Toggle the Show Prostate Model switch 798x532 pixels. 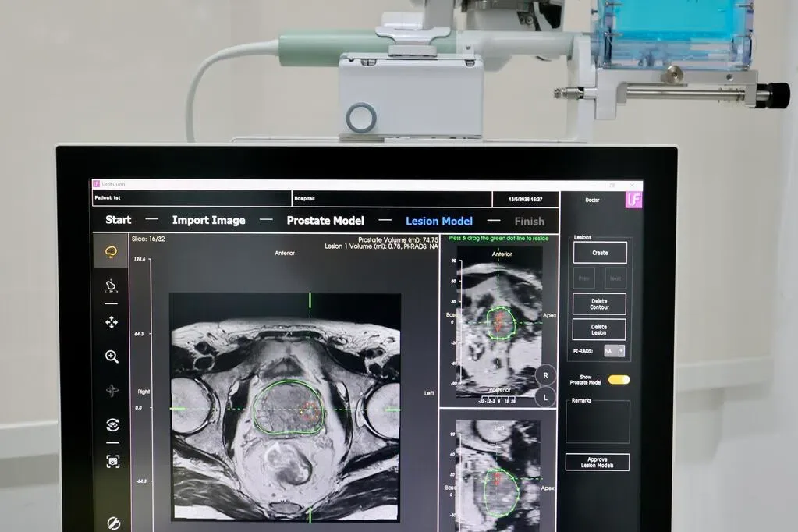pos(619,380)
